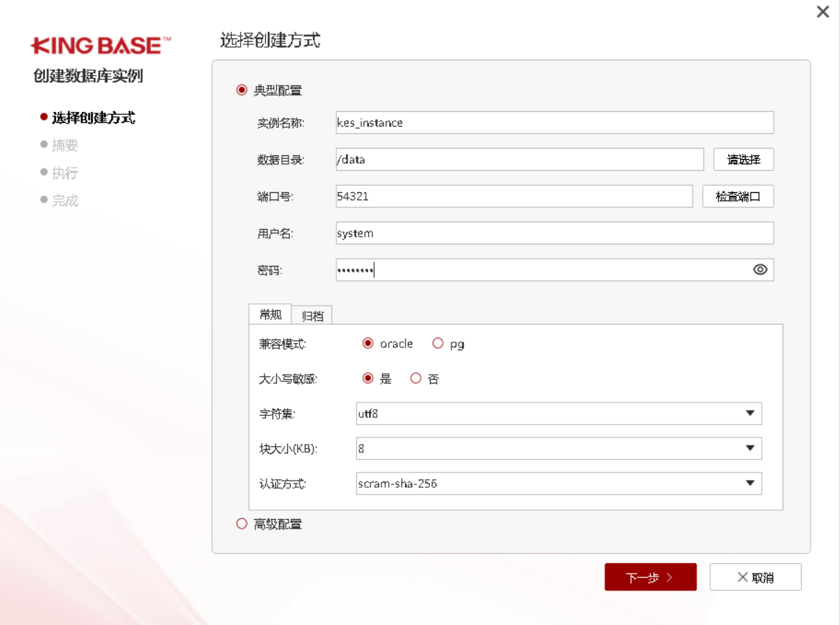Screen dimensions: 840x625
Task: Select 高级配置 radio option
Action: [241, 524]
